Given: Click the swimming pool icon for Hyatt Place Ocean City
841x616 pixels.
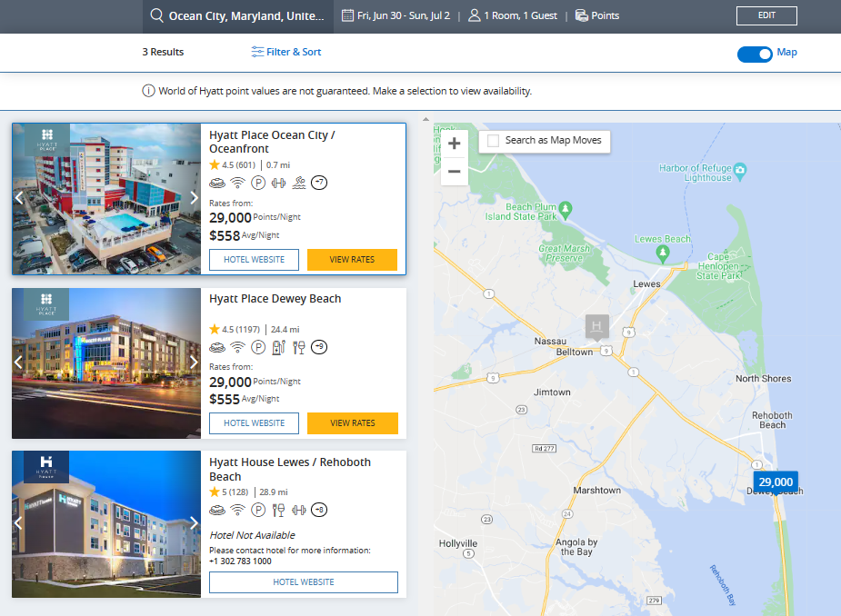Looking at the screenshot, I should coord(299,184).
